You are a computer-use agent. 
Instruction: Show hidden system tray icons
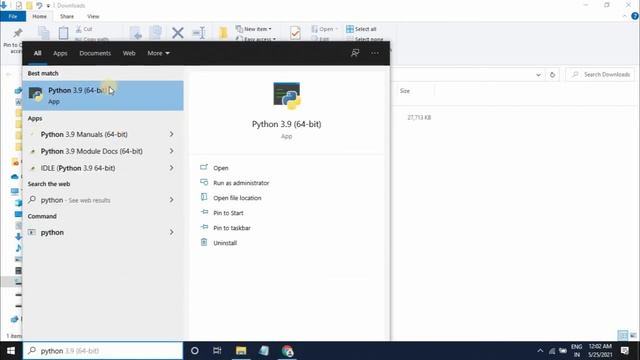540,351
